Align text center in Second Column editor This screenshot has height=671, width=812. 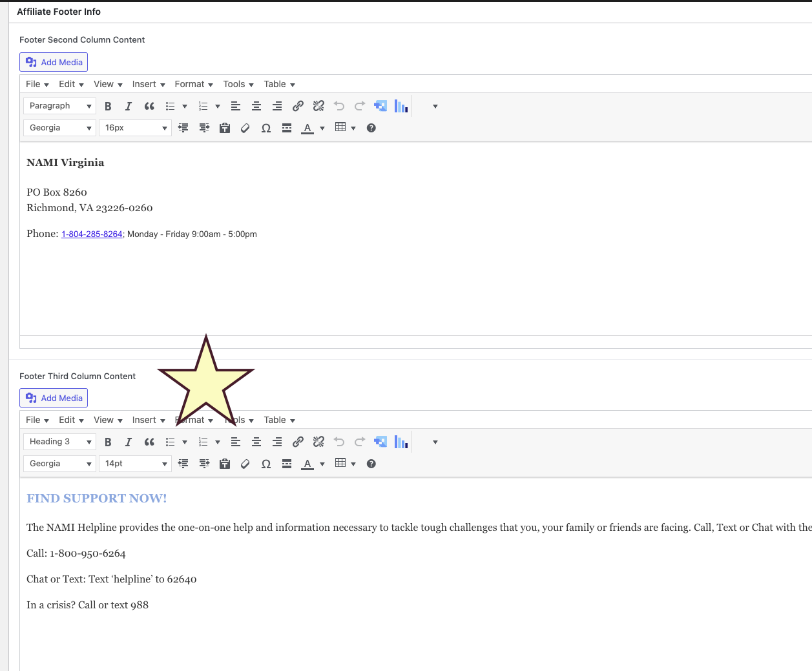click(256, 106)
